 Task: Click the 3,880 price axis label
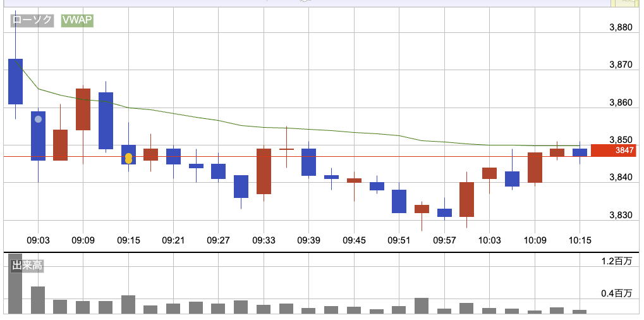(620, 27)
